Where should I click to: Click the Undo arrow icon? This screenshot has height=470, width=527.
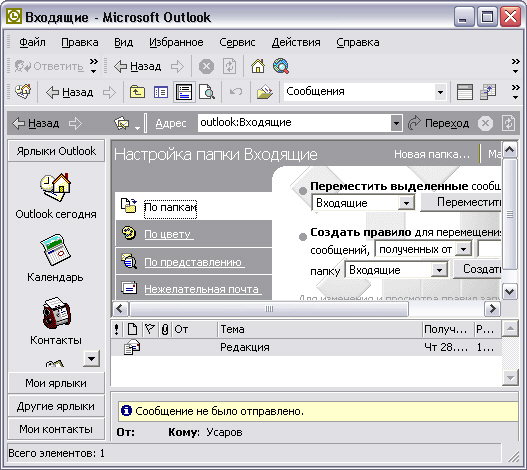point(236,91)
